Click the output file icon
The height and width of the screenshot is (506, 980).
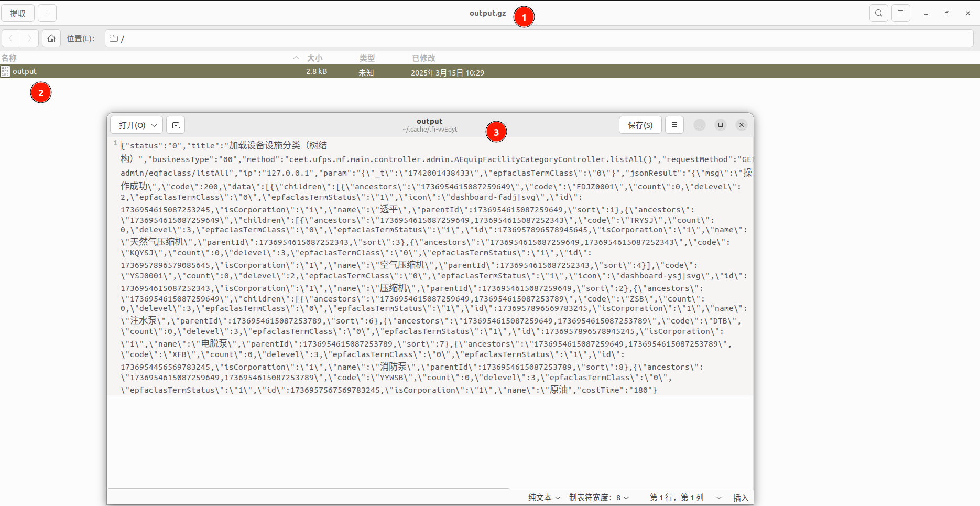(5, 71)
